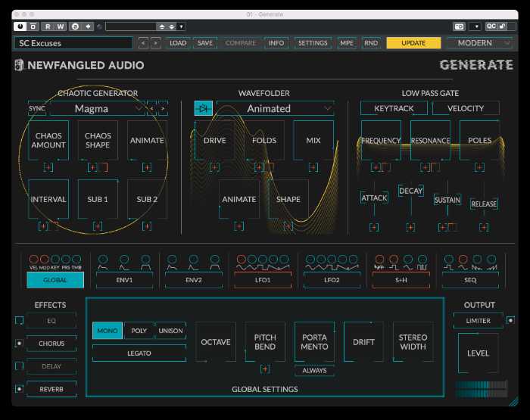Click the QC lock icon
This screenshot has width=530, height=420.
click(x=502, y=26)
